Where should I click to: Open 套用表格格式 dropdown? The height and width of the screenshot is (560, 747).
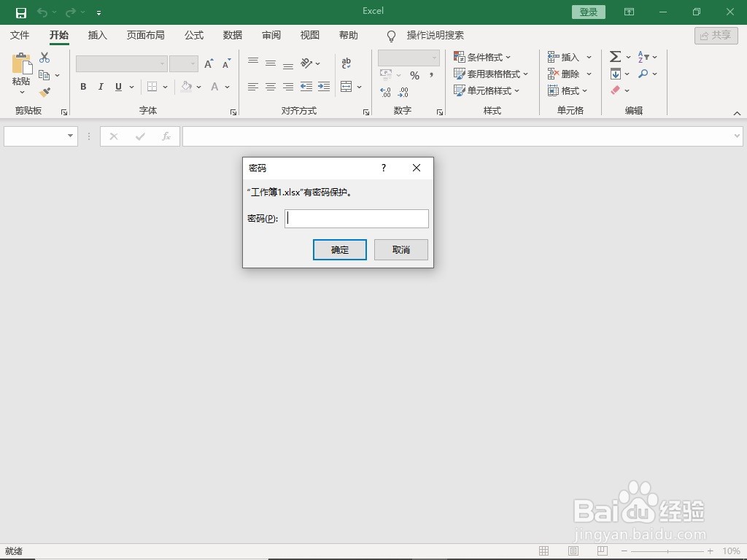tap(491, 74)
